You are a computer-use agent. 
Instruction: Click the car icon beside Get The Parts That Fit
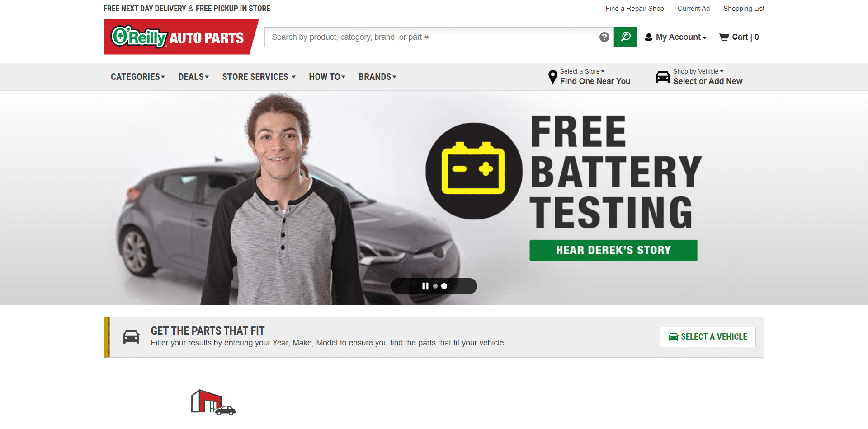pos(131,337)
